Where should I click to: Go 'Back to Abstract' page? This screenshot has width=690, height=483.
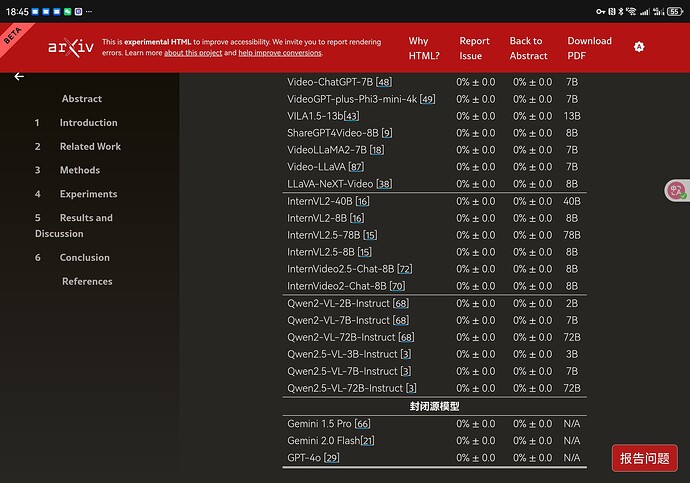(x=528, y=48)
